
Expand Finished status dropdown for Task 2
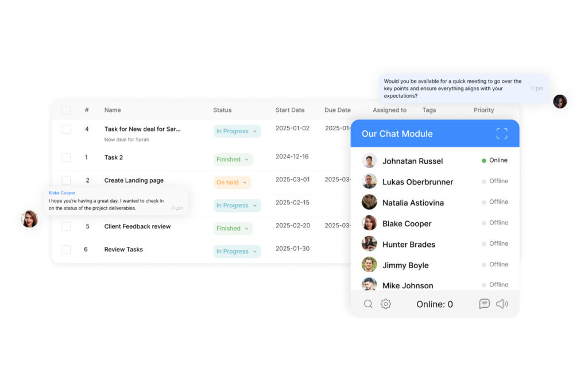click(x=233, y=160)
